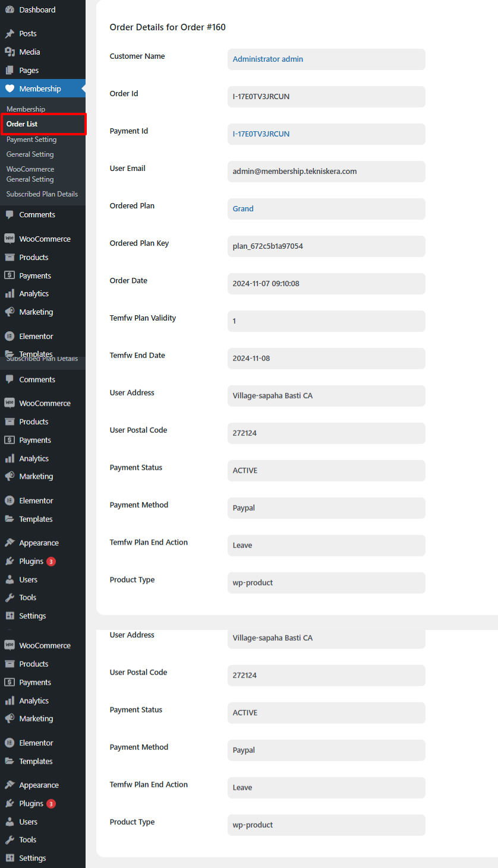Follow the Administrator admin customer link
This screenshot has height=868, width=498.
pos(267,59)
